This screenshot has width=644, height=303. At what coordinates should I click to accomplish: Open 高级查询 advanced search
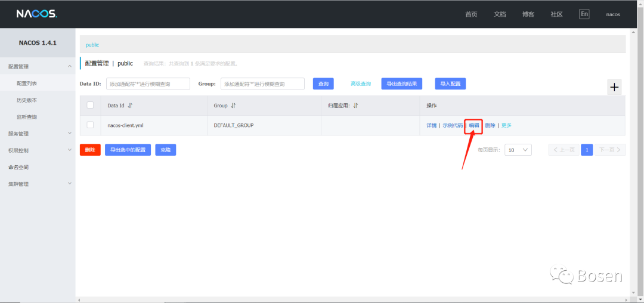[361, 84]
